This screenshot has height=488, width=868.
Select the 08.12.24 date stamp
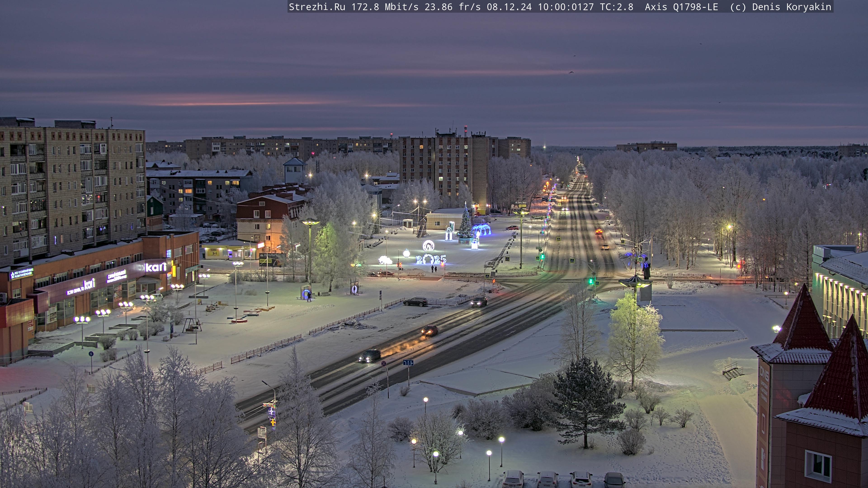(x=509, y=7)
